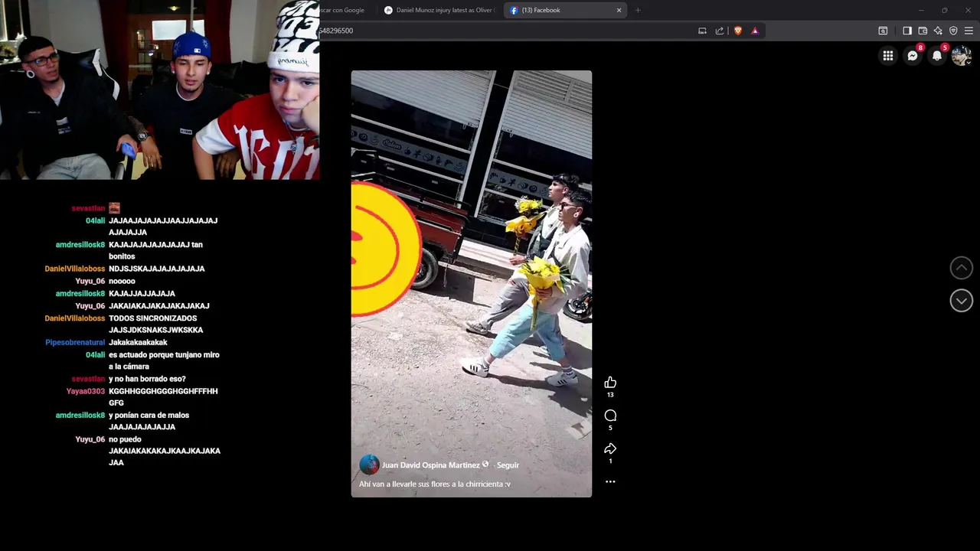Toggle the browser sidebar panel icon

pos(907,31)
